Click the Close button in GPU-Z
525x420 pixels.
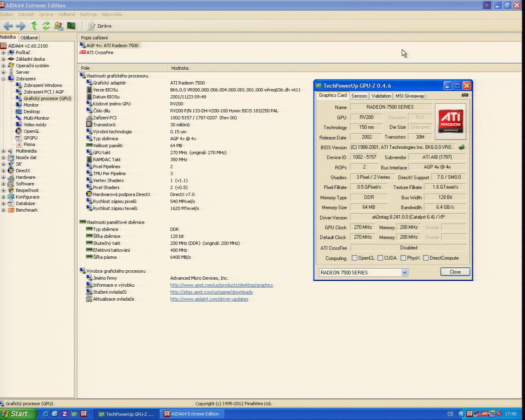(x=455, y=272)
